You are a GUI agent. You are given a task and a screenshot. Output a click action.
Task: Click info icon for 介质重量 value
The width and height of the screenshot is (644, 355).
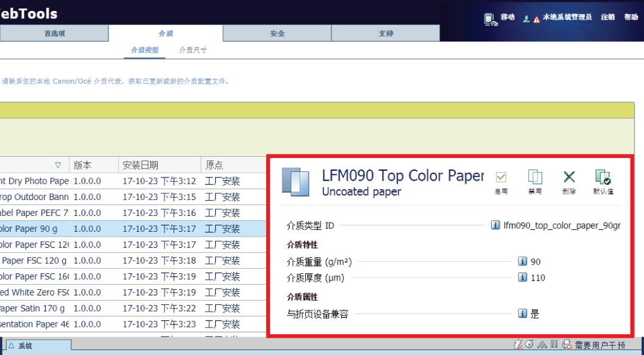point(522,261)
